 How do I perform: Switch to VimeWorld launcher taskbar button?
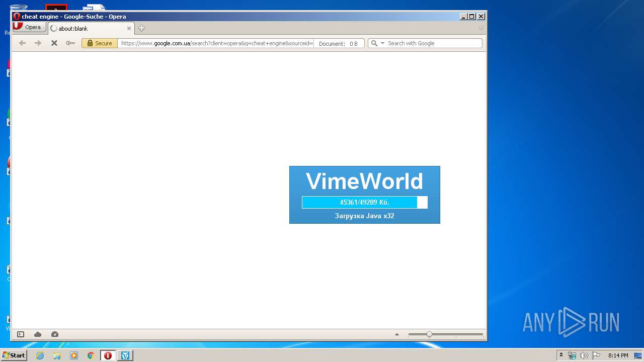point(125,355)
